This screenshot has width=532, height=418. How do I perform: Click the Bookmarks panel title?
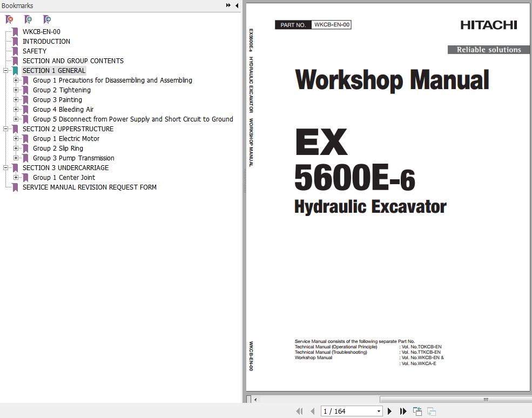(x=17, y=5)
